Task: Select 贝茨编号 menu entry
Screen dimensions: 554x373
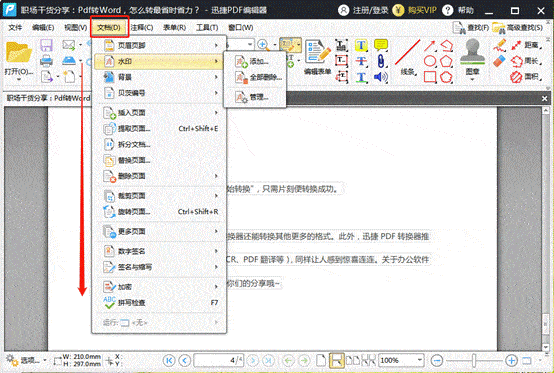Action: click(160, 93)
